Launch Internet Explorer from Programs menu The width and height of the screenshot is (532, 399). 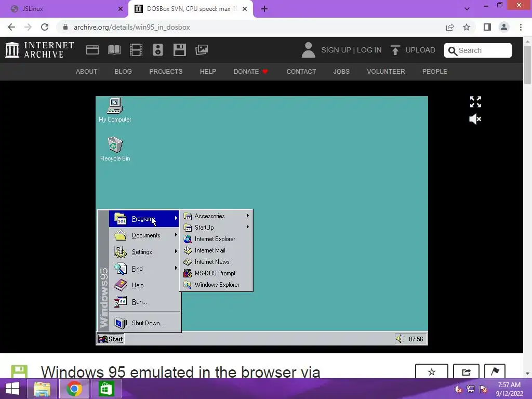[217, 239]
